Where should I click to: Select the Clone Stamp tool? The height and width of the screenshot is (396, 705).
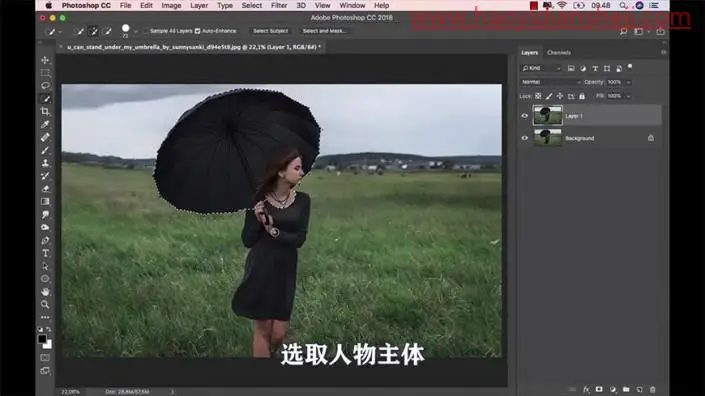tap(45, 163)
